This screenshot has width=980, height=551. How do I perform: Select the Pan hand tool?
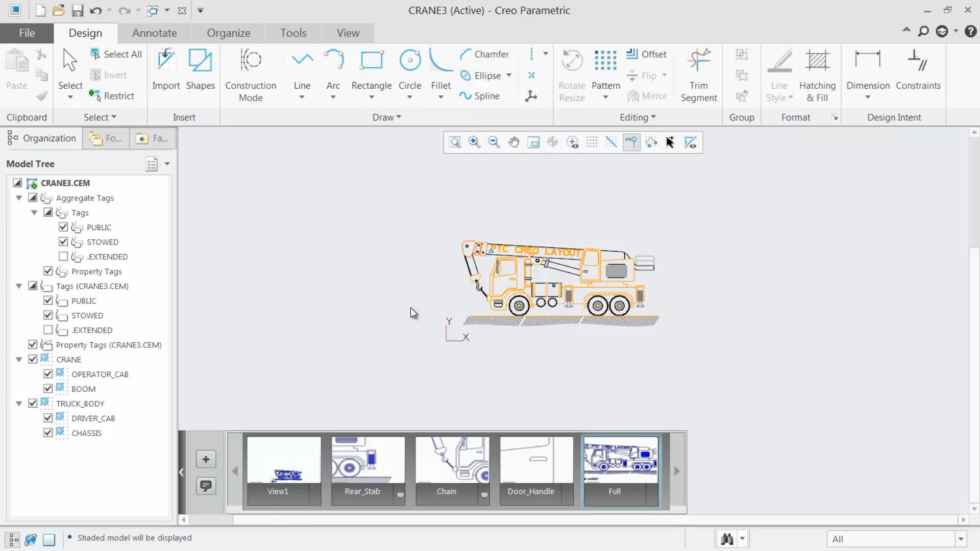(513, 142)
